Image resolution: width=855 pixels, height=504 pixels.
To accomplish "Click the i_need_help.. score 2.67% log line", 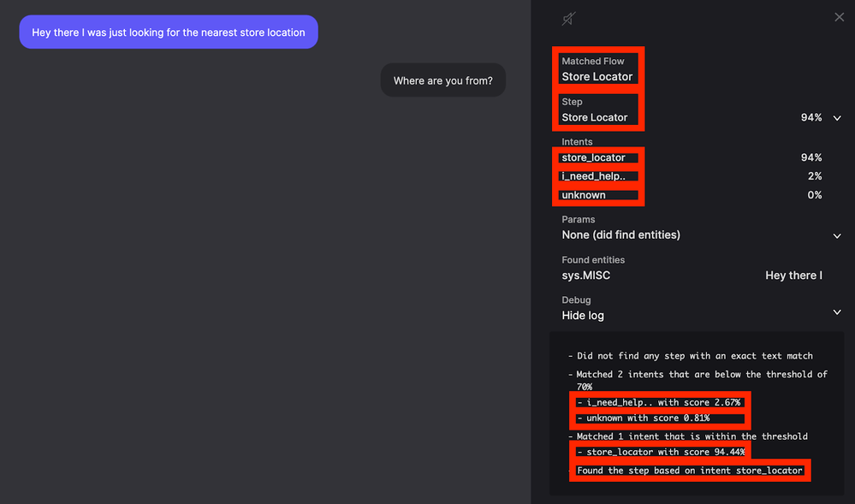I will (x=659, y=402).
